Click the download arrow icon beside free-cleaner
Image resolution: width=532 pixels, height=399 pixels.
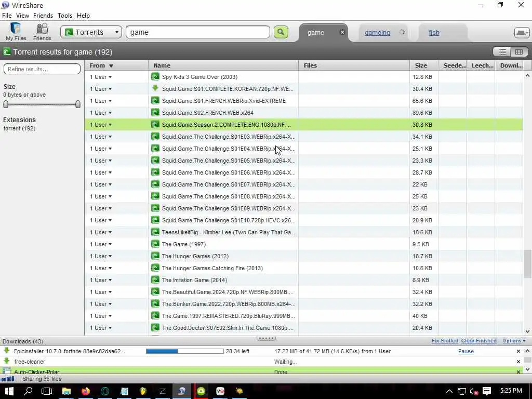click(6, 361)
